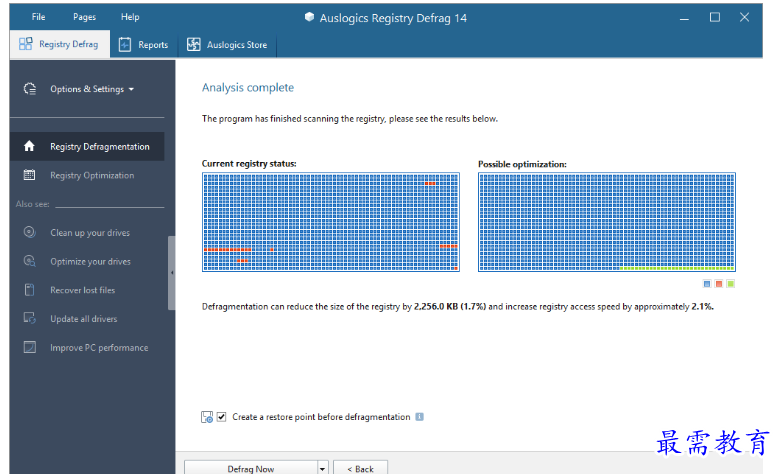Select Registry Defragmentation in the sidebar
This screenshot has width=778, height=474.
[87, 146]
